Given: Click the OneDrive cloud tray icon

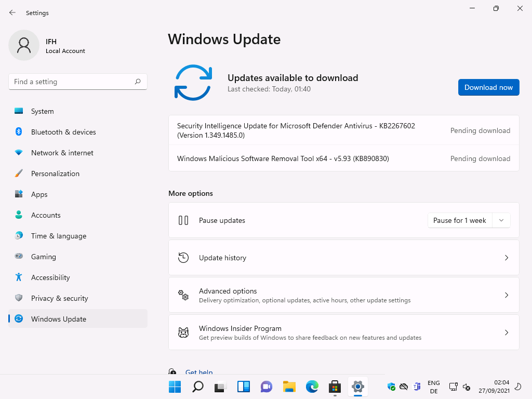Looking at the screenshot, I should point(404,387).
